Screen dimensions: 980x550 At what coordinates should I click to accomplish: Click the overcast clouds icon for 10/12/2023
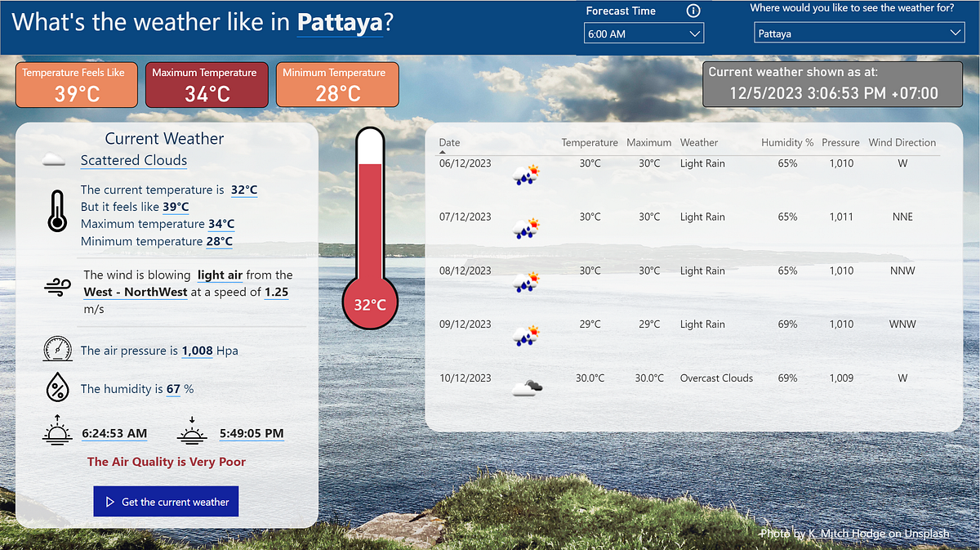526,386
